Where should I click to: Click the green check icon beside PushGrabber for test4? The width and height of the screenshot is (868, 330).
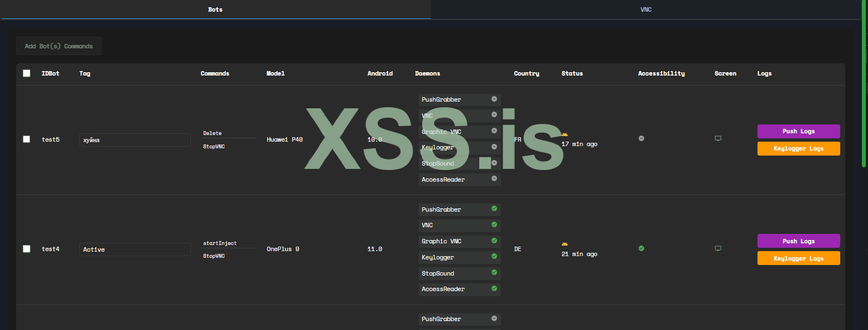point(494,209)
